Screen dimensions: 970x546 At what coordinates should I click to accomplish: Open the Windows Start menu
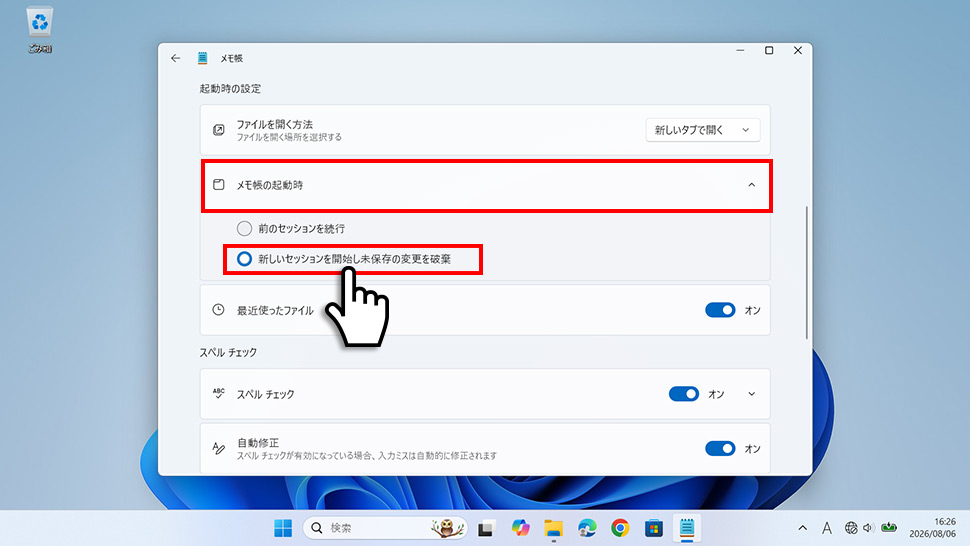tap(283, 528)
